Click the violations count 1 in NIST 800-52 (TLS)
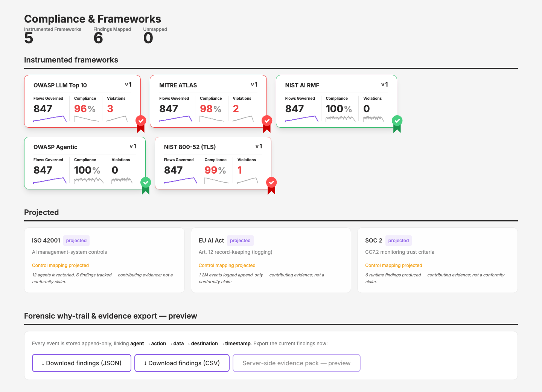542x392 pixels. tap(240, 170)
